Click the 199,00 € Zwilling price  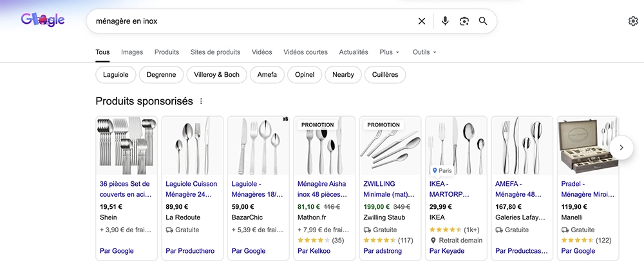coord(377,207)
